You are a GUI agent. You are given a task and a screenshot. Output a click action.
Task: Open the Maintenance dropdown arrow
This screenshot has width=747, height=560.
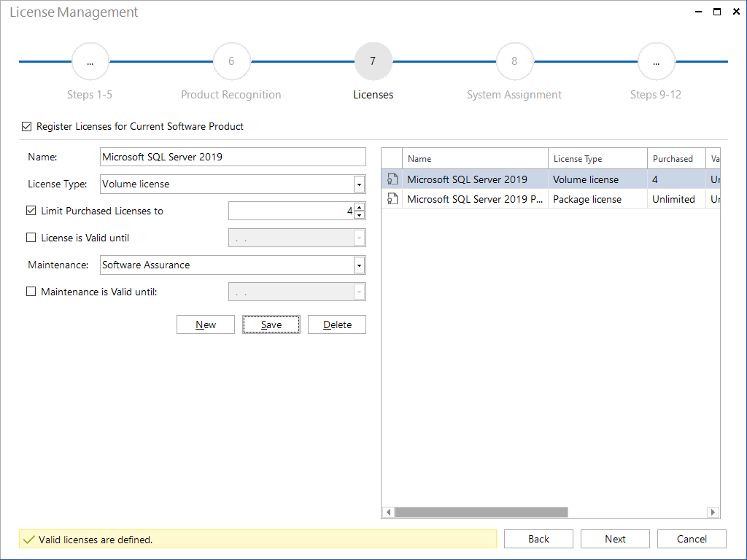click(359, 265)
